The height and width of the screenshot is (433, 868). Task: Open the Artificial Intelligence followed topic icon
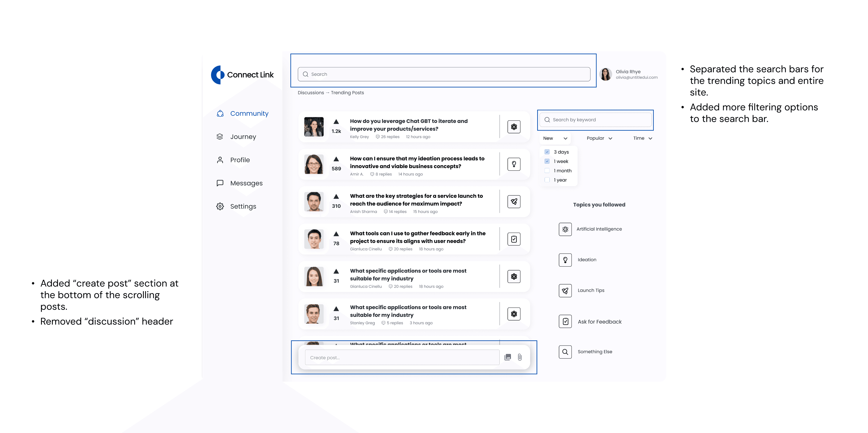(x=565, y=229)
